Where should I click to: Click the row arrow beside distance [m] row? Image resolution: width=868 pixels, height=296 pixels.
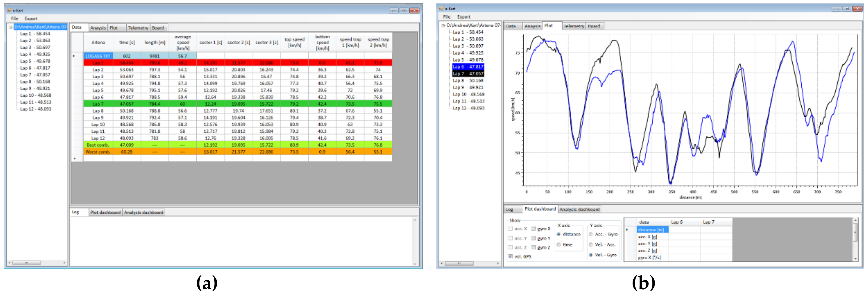627,230
